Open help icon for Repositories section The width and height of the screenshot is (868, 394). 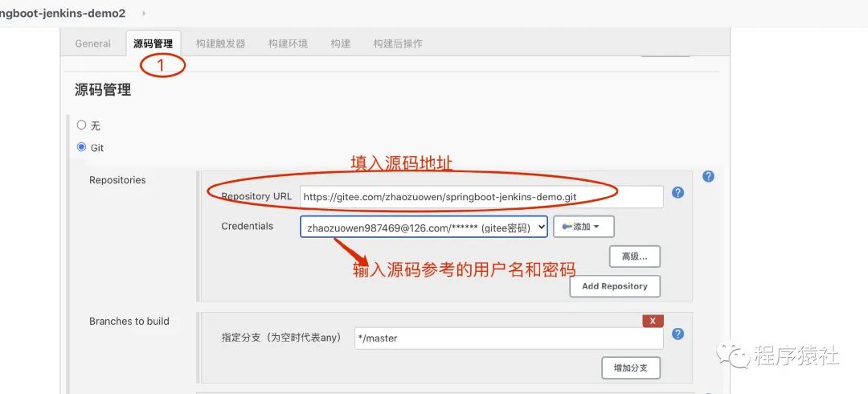pos(708,176)
